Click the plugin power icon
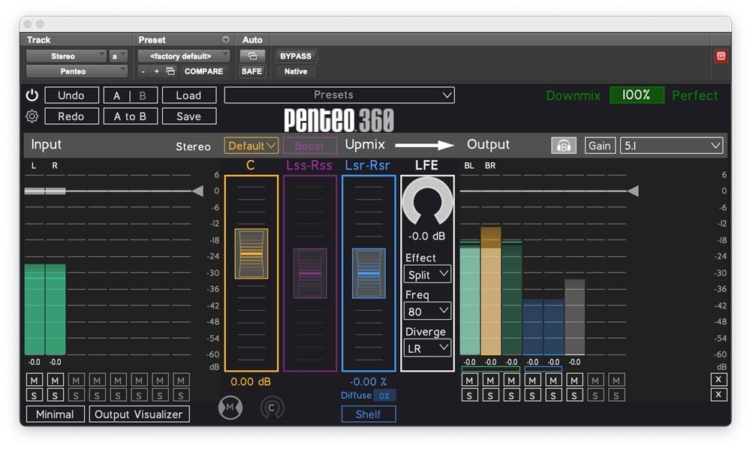This screenshot has height=449, width=750. [31, 96]
